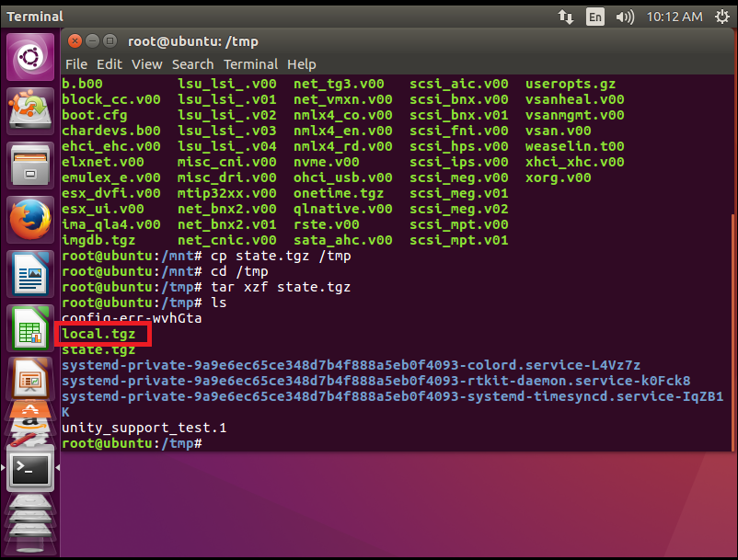This screenshot has width=738, height=560.
Task: Click the Terminal icon in launcher
Action: (x=30, y=469)
